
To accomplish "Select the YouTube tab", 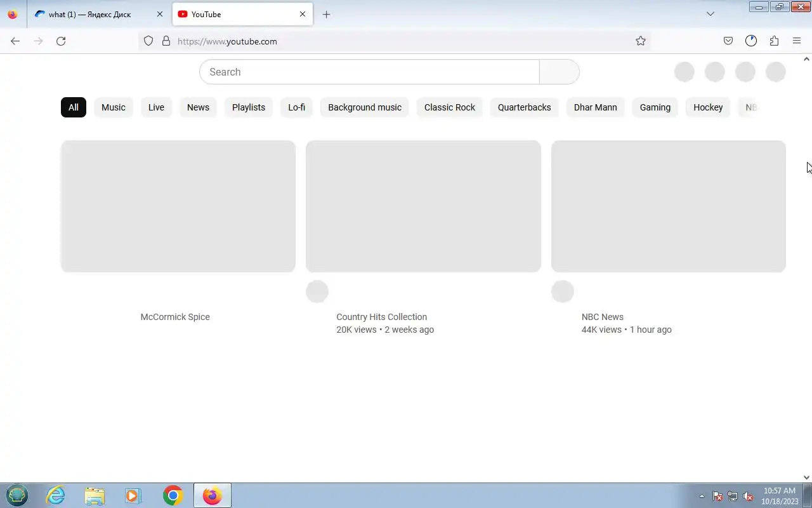I will pyautogui.click(x=242, y=14).
